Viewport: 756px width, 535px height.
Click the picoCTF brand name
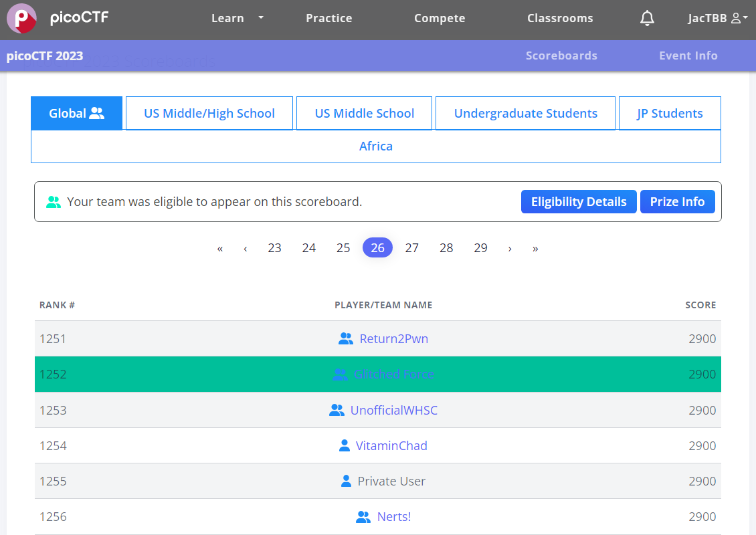(x=80, y=18)
